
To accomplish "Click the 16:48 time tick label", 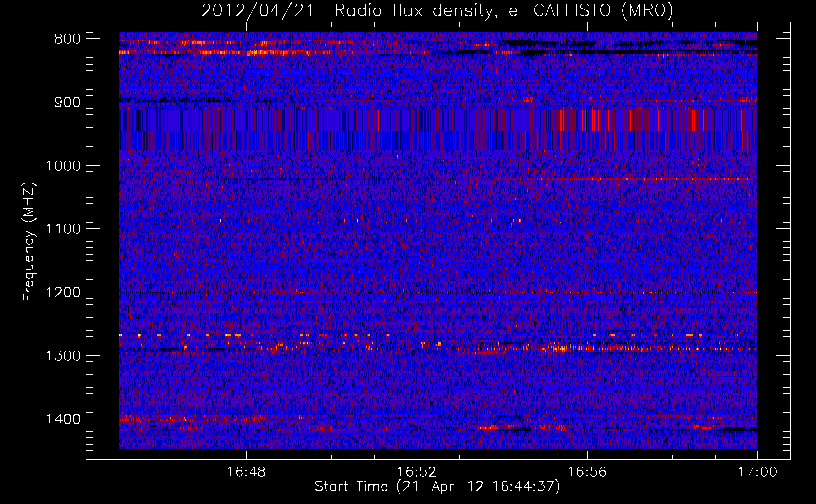I will [246, 472].
